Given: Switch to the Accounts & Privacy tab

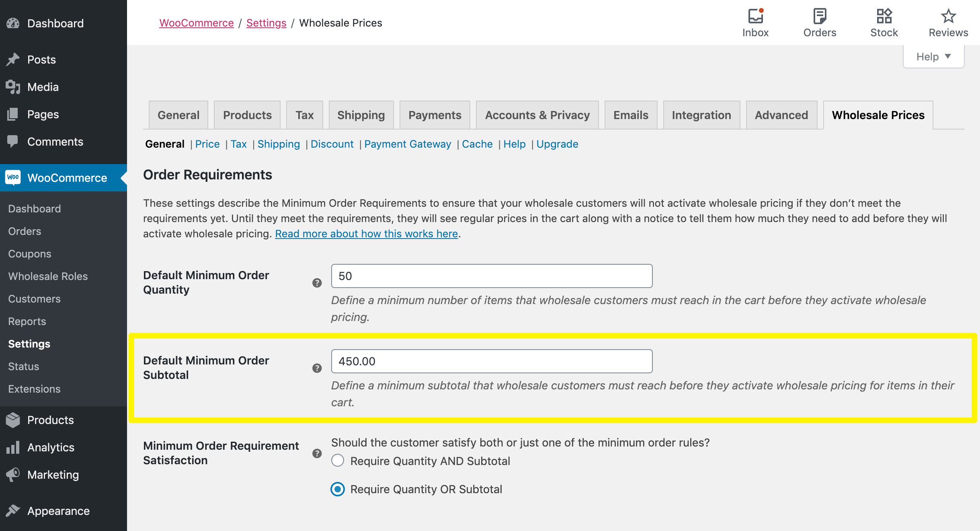Looking at the screenshot, I should [x=537, y=115].
